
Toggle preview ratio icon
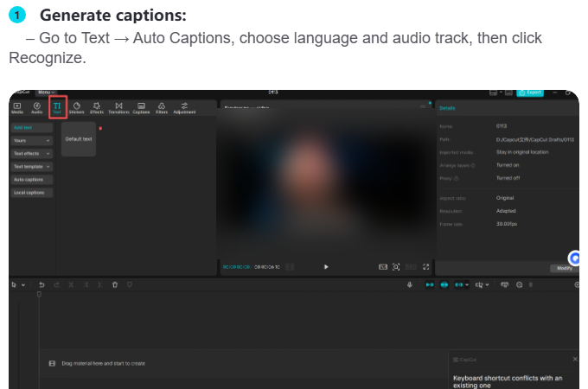[382, 267]
